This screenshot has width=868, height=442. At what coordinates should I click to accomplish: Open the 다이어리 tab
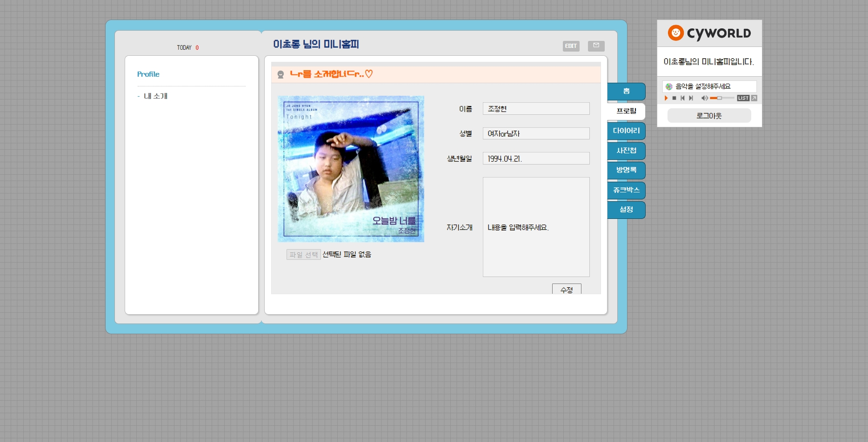pos(626,131)
